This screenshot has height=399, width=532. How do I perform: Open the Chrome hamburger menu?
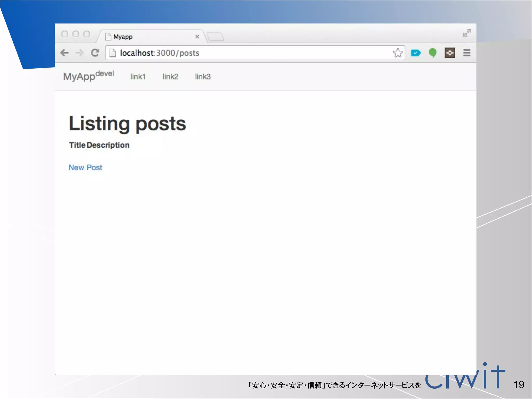tap(467, 53)
